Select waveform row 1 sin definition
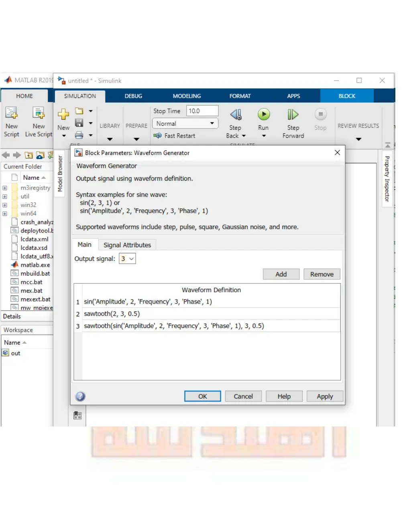The height and width of the screenshot is (532, 411). 212,302
